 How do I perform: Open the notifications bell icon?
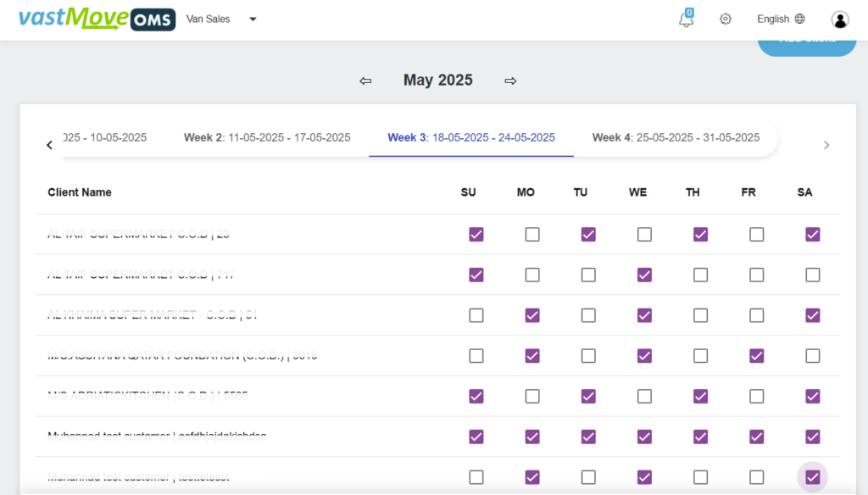686,19
